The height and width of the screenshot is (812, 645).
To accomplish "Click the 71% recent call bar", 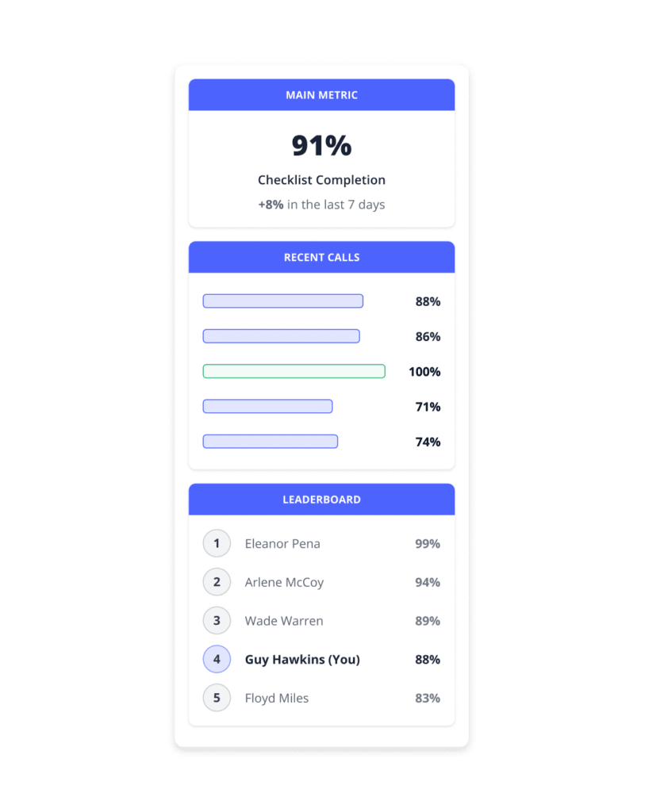I will 267,407.
